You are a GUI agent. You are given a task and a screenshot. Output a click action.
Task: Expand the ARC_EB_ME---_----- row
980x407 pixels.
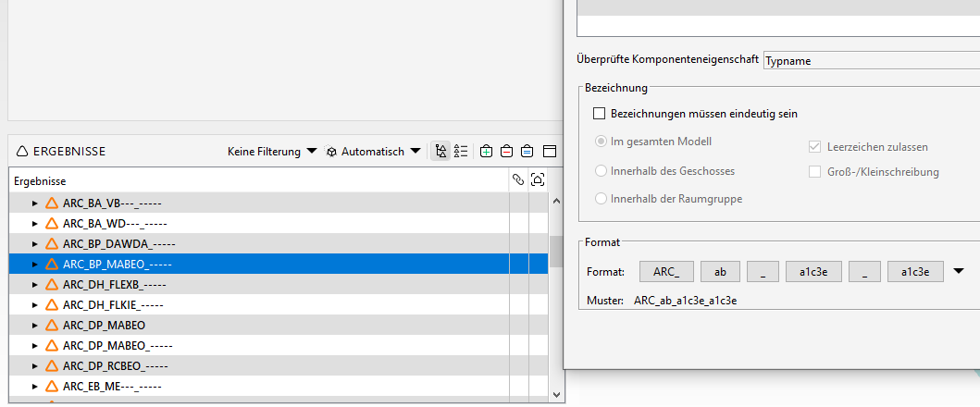pyautogui.click(x=35, y=387)
